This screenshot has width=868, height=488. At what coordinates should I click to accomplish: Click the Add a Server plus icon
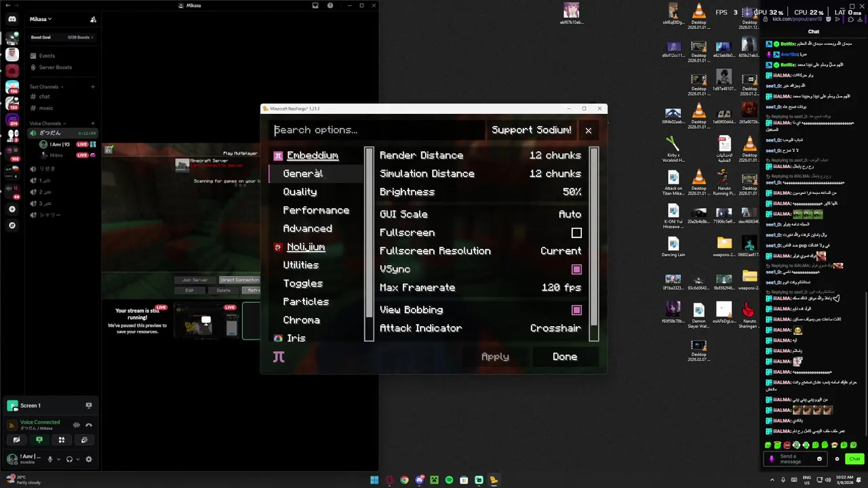(12, 209)
